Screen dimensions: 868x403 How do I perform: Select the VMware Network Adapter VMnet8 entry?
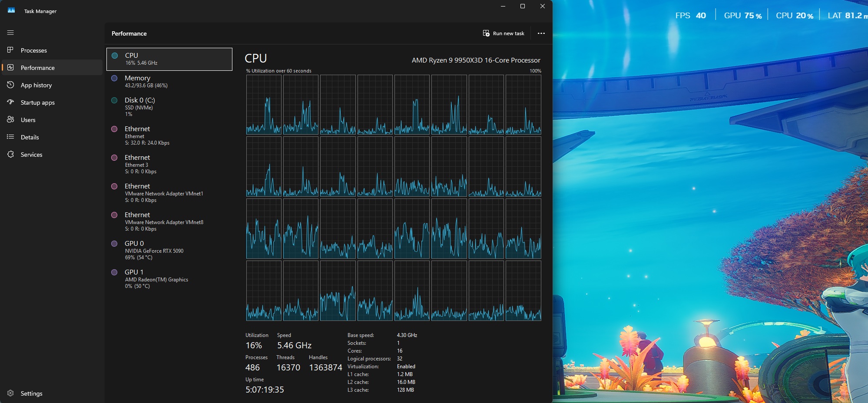(x=169, y=221)
